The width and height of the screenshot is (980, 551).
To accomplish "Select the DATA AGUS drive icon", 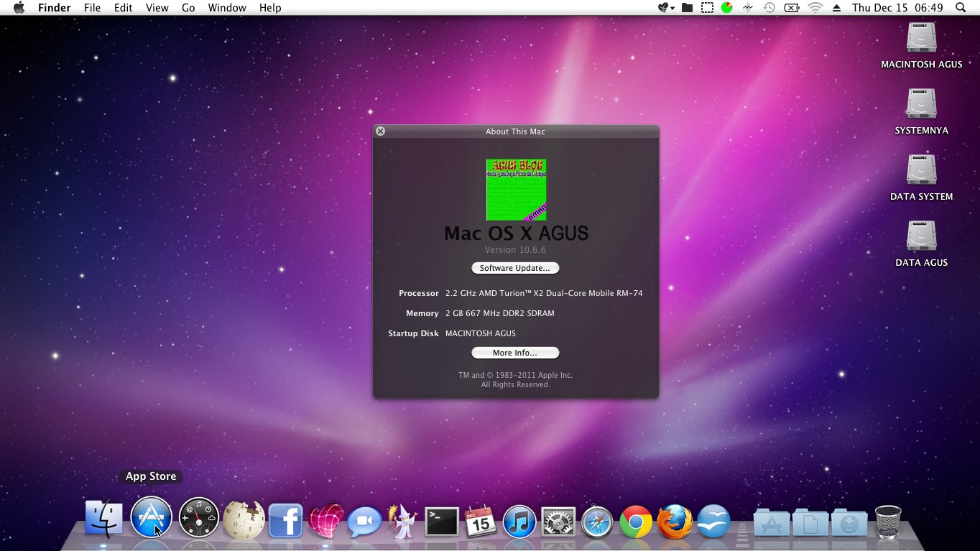I will click(922, 236).
